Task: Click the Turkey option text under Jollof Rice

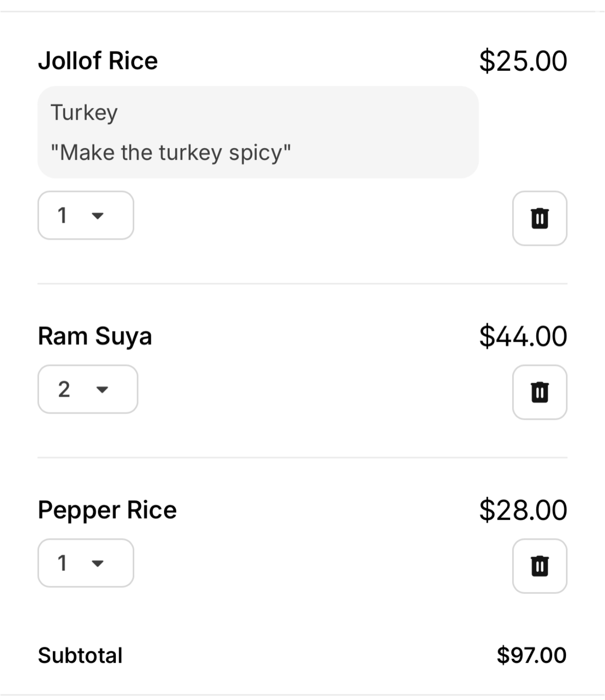Action: click(x=84, y=113)
